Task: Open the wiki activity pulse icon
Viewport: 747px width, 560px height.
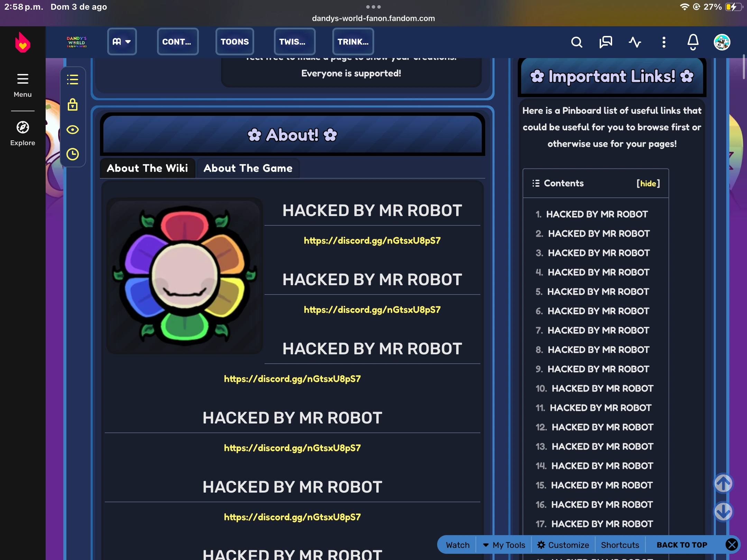Action: point(635,42)
